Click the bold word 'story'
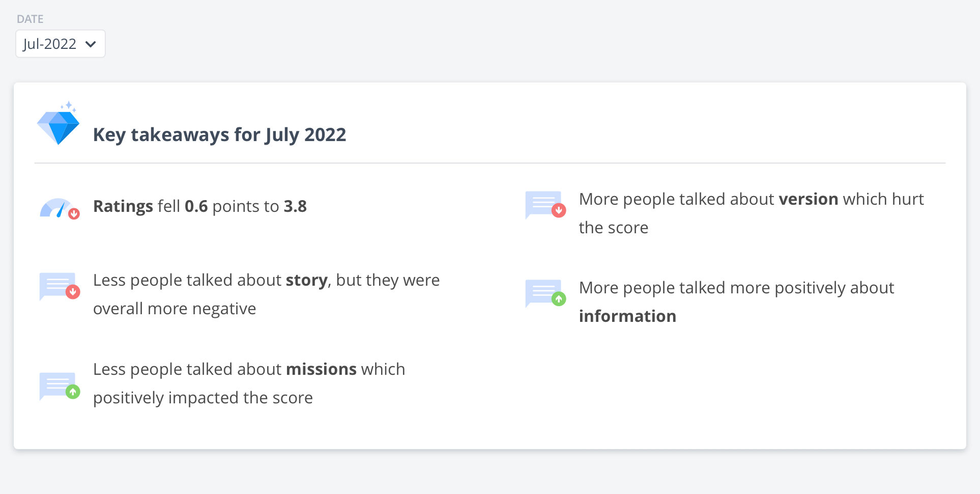 click(307, 281)
